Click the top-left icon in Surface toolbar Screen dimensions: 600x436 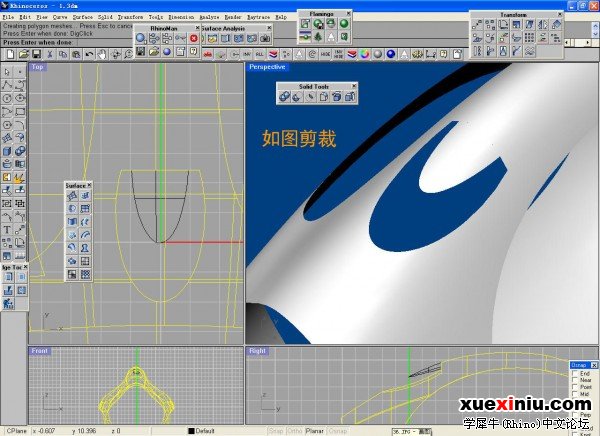(x=72, y=196)
